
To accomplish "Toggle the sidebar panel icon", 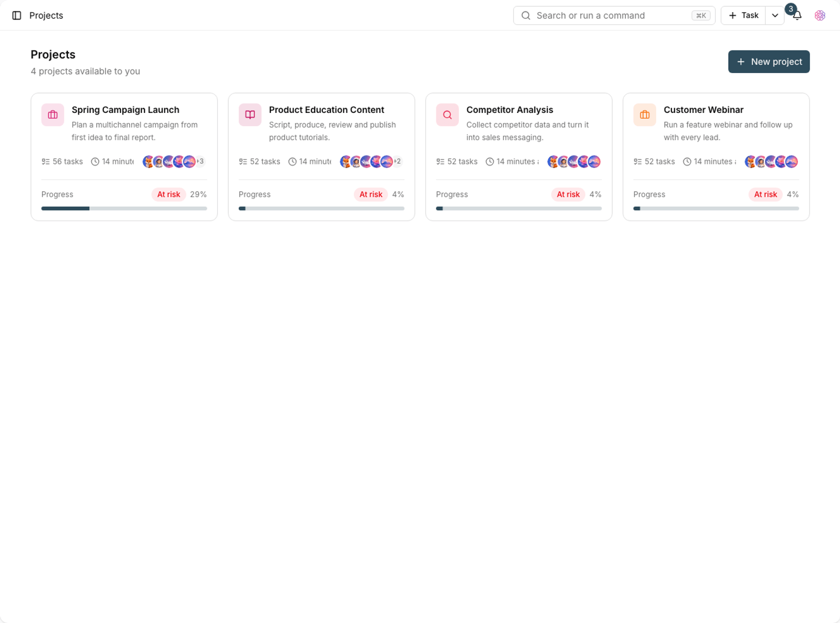I will coord(17,16).
